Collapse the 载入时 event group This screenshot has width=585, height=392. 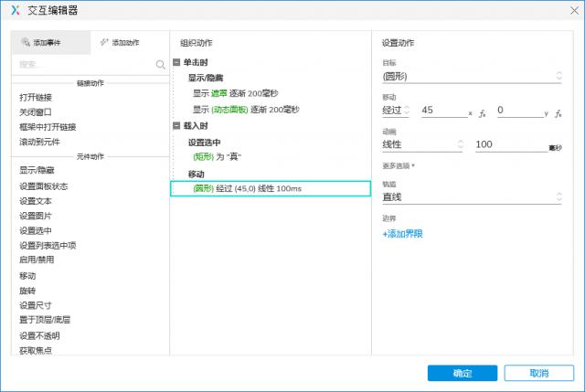click(x=177, y=126)
